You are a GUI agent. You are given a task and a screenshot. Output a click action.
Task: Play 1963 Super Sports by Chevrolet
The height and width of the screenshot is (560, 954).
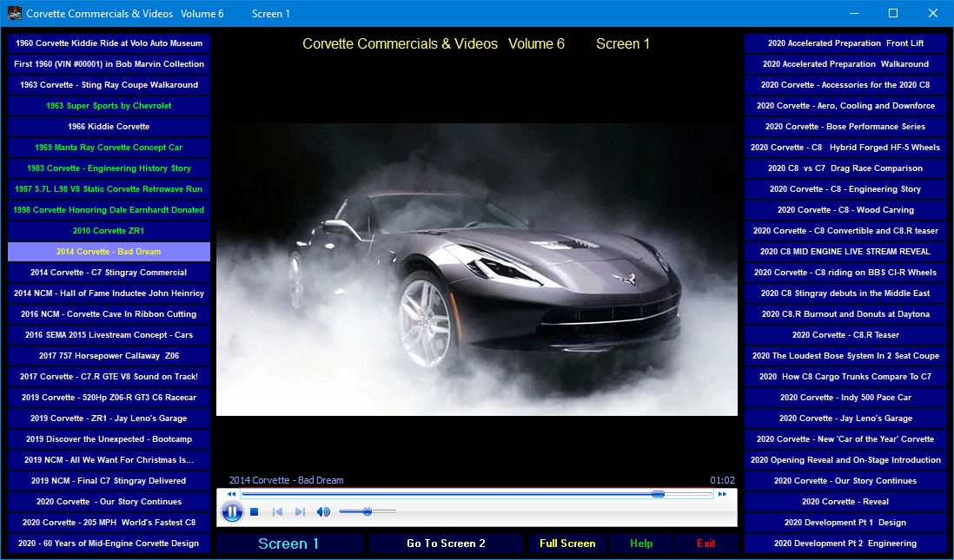109,106
